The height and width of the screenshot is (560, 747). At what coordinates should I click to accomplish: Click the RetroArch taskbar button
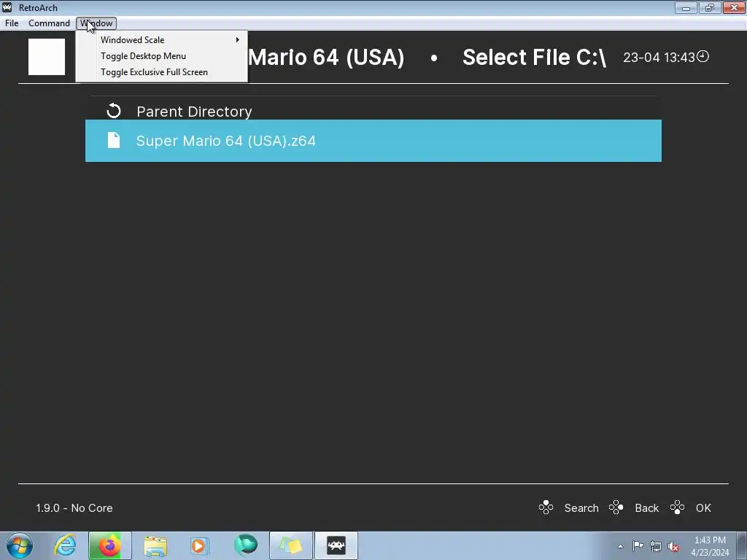[336, 545]
